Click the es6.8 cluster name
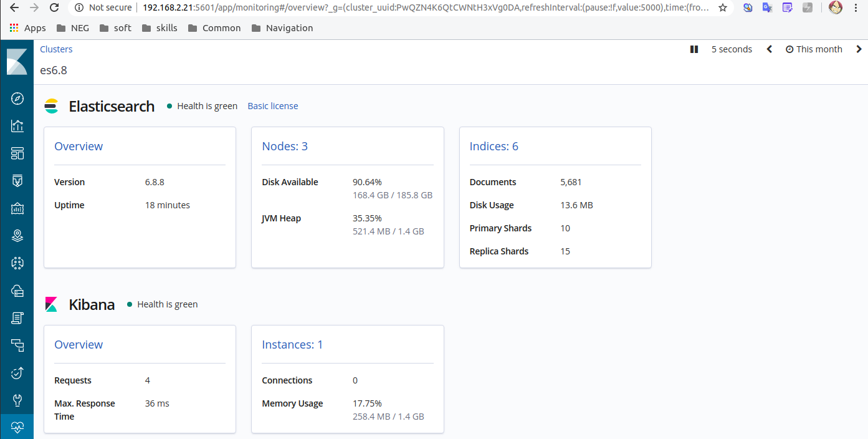 [x=54, y=70]
